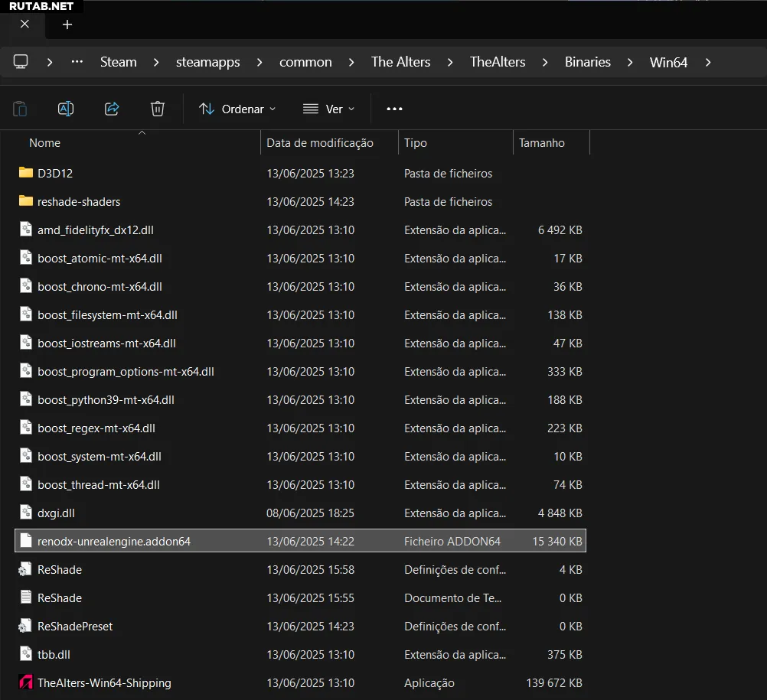Go to Steam folder in breadcrumb

(x=119, y=62)
